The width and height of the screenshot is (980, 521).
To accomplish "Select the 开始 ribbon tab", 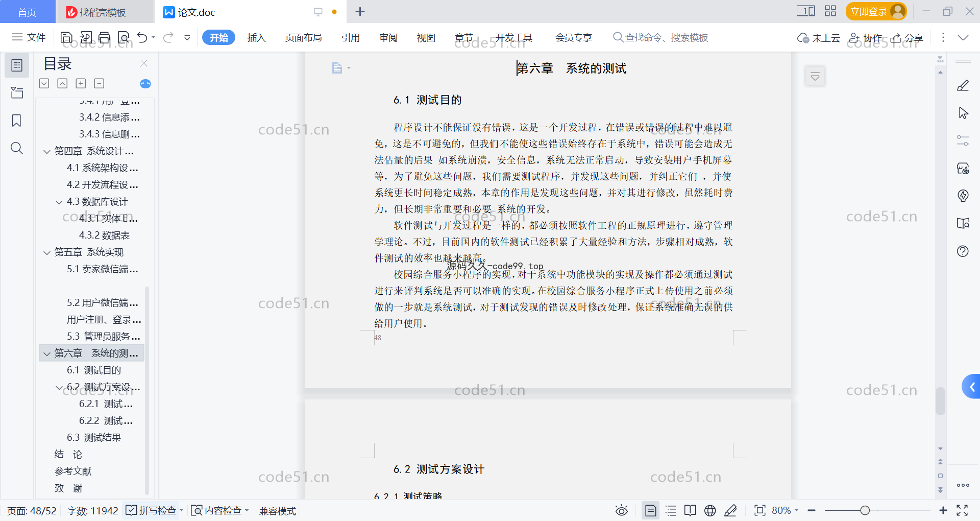I will (218, 37).
